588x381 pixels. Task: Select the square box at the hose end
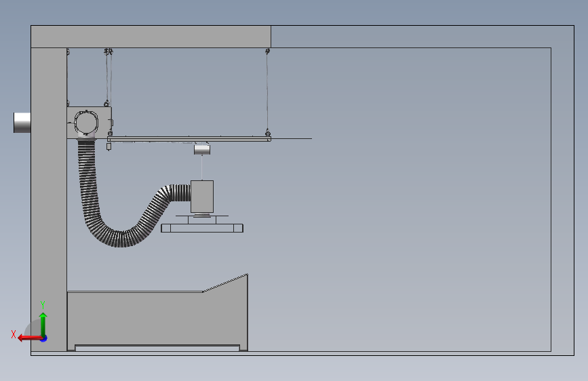[202, 197]
